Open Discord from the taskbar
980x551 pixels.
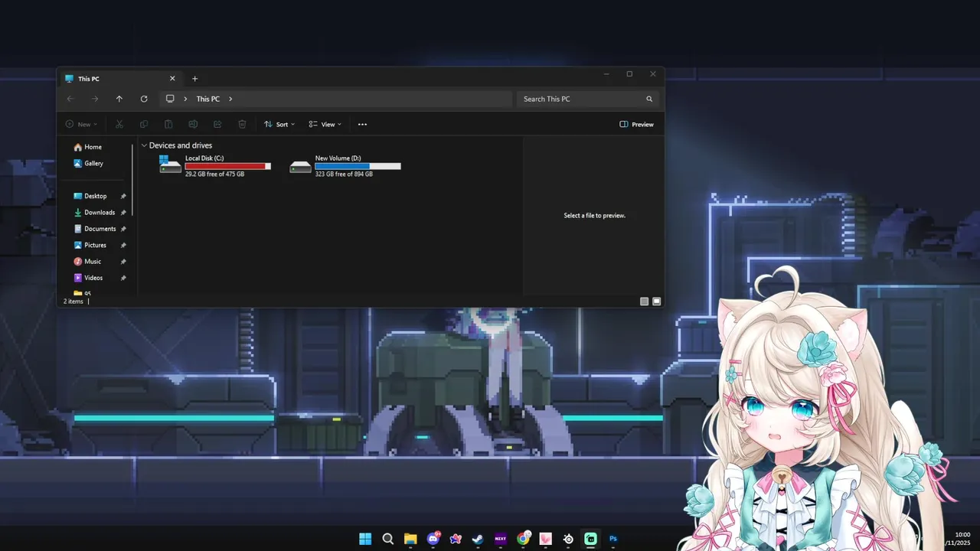click(x=433, y=539)
